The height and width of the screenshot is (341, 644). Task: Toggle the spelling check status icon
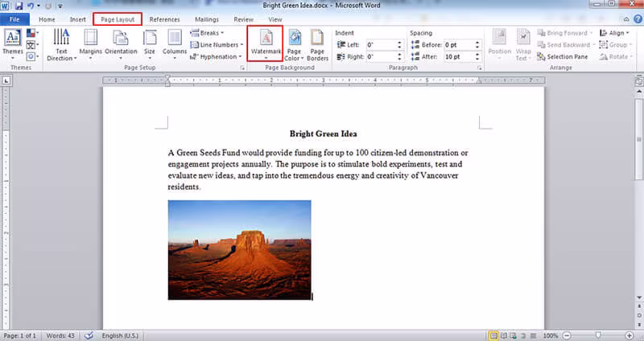click(x=89, y=335)
